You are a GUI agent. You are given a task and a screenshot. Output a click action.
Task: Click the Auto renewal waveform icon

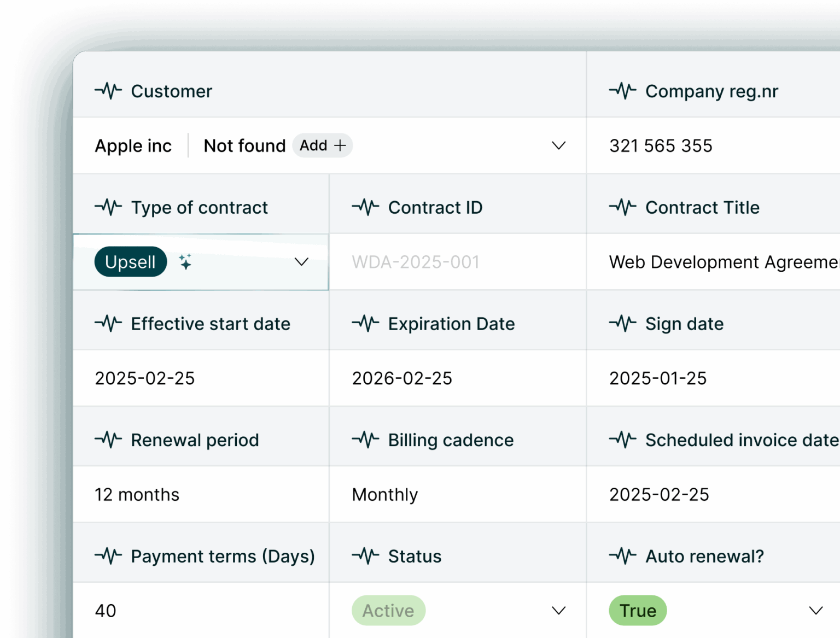click(623, 556)
